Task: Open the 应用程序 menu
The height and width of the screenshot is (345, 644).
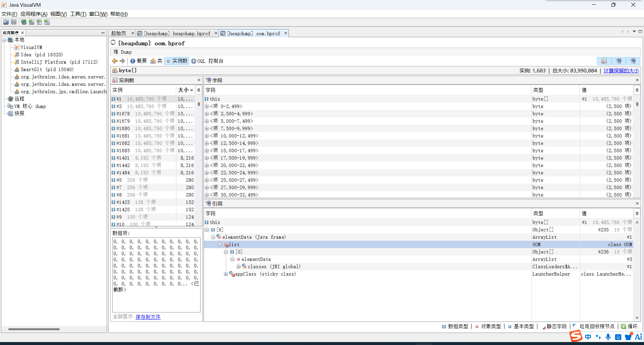Action: [x=34, y=14]
